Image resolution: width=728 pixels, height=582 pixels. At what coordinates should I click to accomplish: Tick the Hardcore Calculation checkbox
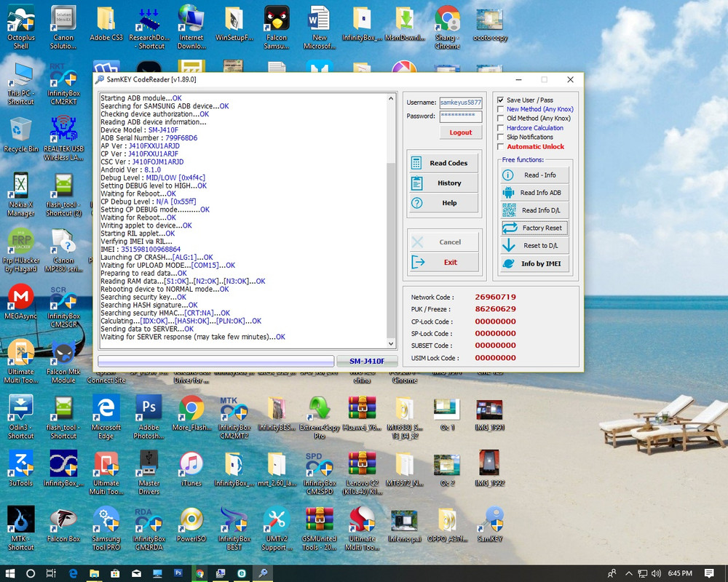(x=501, y=127)
